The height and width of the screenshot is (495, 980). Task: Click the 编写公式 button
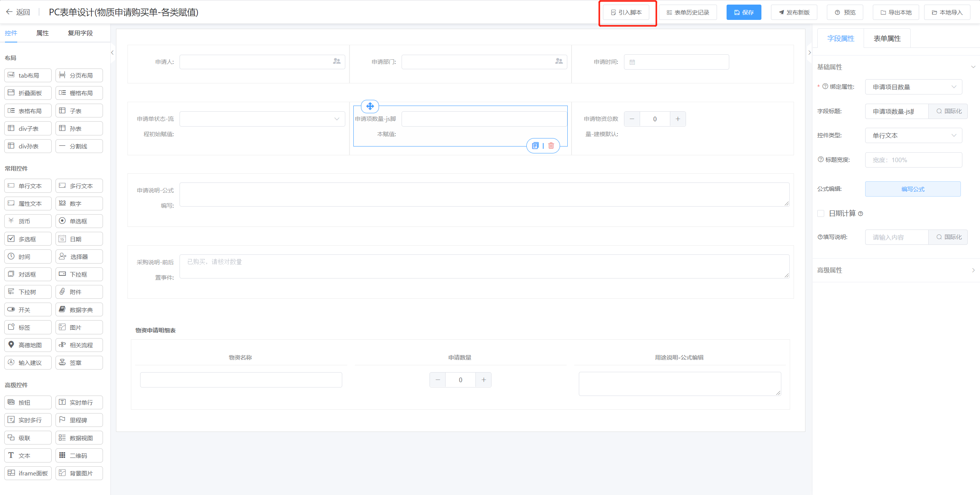[913, 189]
